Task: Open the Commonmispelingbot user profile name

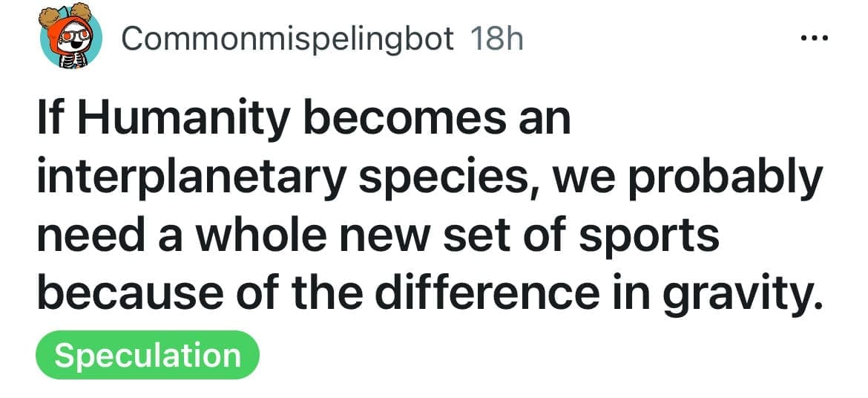Action: click(x=287, y=39)
